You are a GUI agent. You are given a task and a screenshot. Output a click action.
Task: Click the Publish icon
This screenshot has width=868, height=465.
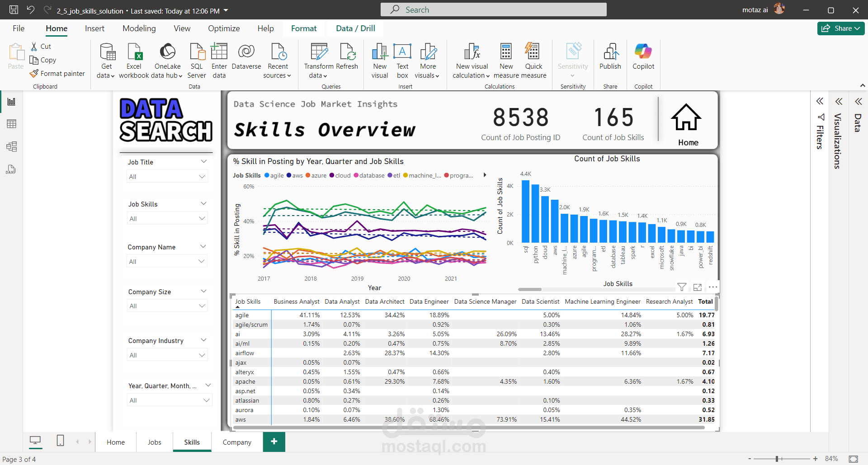pyautogui.click(x=610, y=53)
